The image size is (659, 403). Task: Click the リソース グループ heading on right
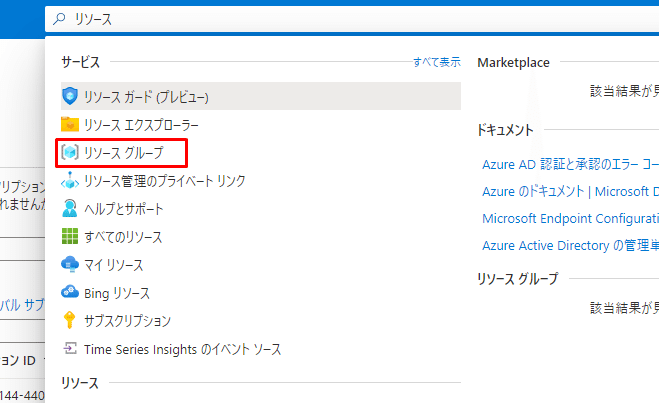518,278
